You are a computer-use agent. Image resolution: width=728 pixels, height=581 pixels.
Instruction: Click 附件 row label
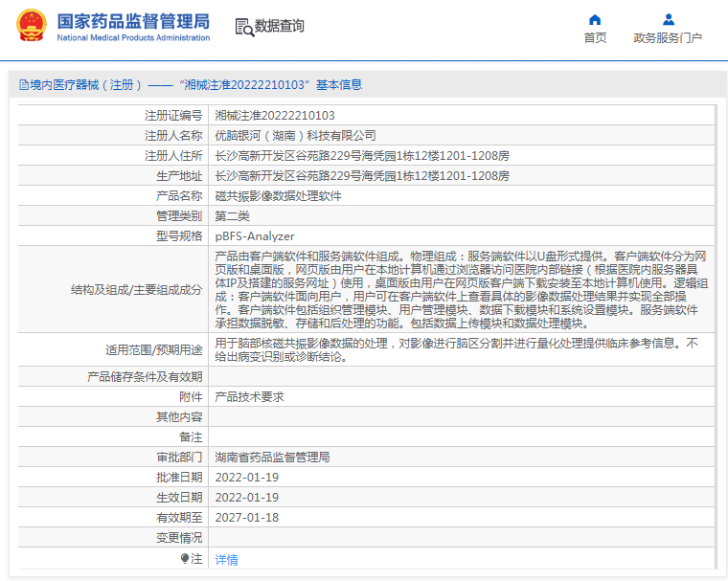(191, 397)
